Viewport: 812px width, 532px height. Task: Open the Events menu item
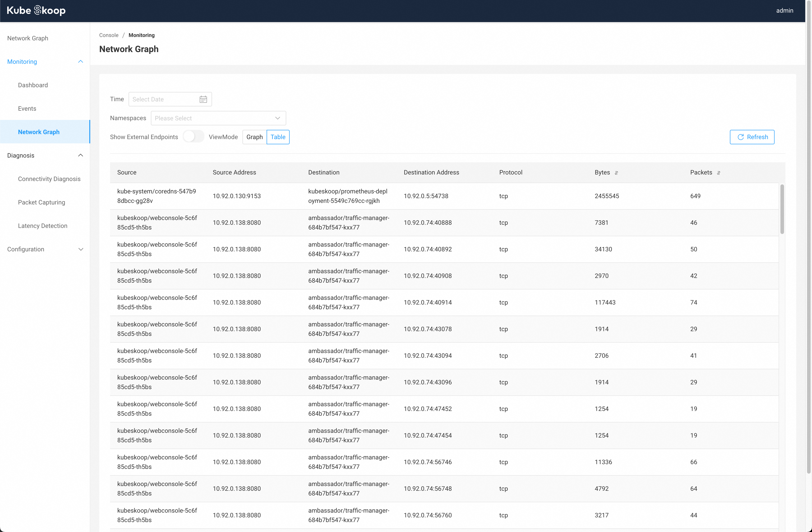pos(27,108)
